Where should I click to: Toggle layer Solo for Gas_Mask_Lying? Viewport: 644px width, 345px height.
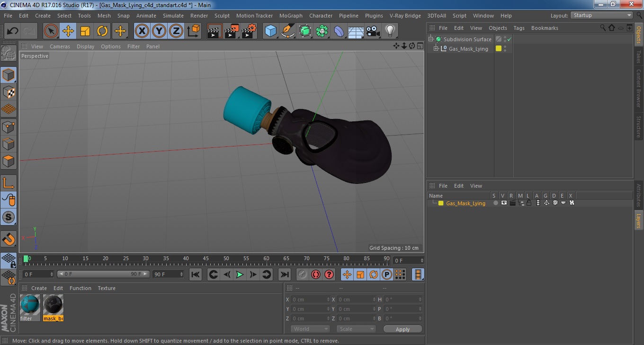coord(495,203)
